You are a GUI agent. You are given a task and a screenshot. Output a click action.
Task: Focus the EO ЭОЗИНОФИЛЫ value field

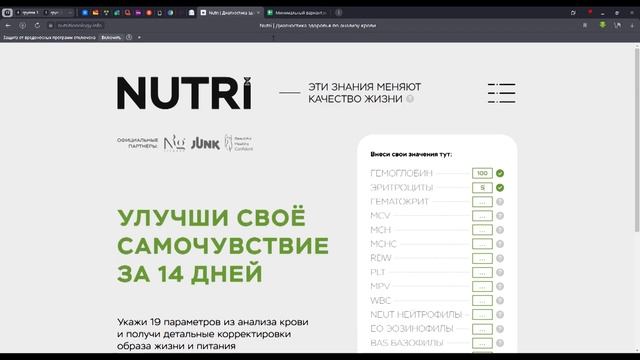click(482, 329)
